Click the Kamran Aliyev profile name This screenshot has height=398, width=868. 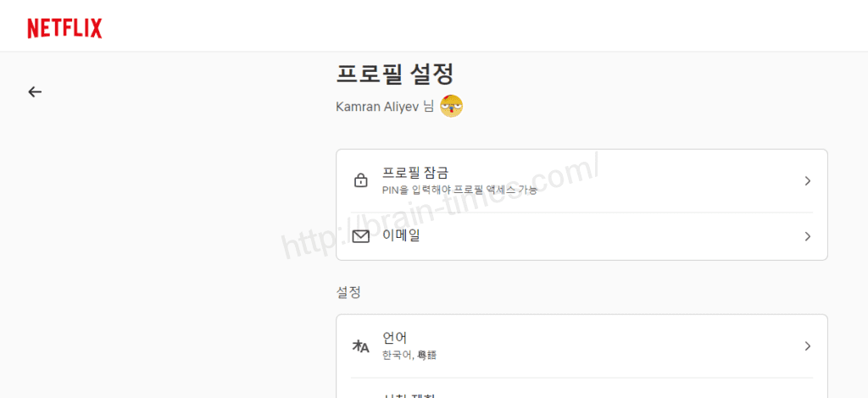377,107
